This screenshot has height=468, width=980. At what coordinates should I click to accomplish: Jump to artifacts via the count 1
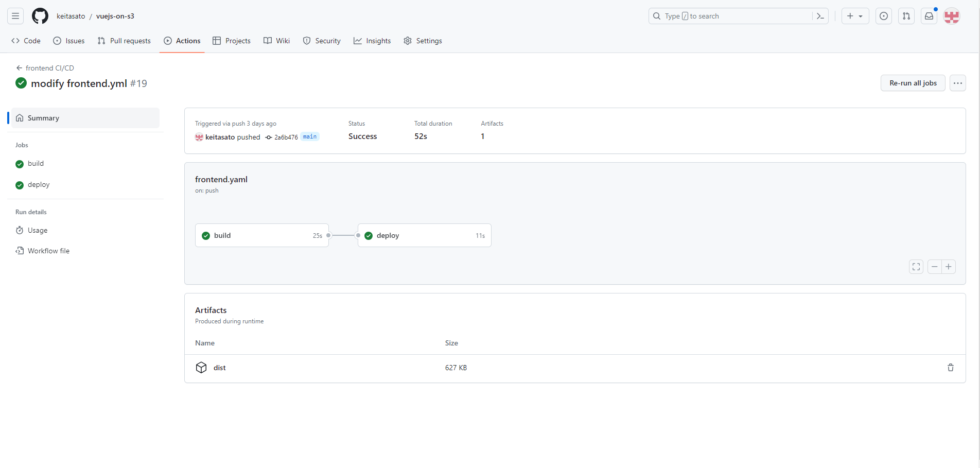coord(483,136)
